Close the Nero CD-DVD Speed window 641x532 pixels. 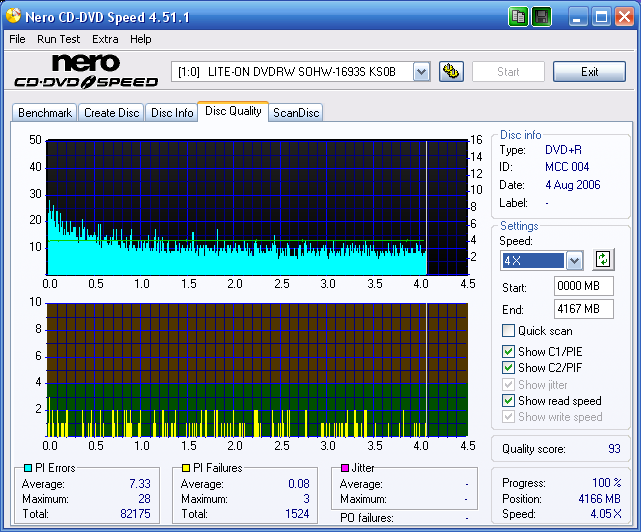pyautogui.click(x=624, y=17)
